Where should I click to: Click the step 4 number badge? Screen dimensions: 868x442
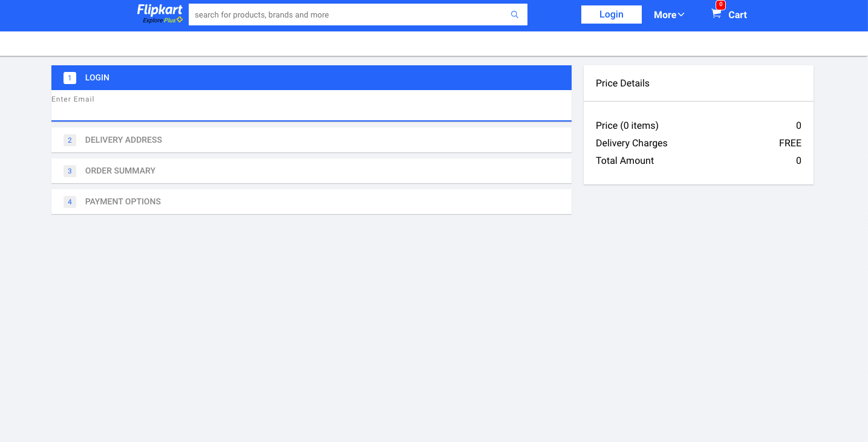pos(70,202)
